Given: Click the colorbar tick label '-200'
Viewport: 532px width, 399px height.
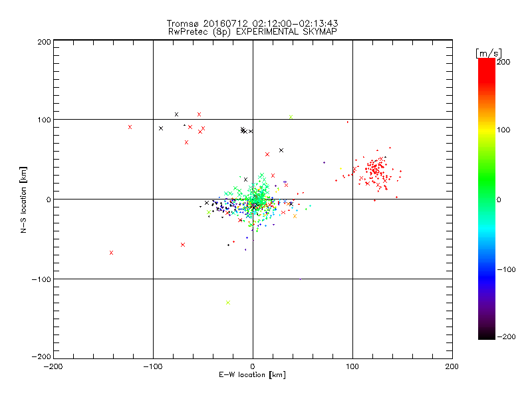Looking at the screenshot, I should [506, 336].
